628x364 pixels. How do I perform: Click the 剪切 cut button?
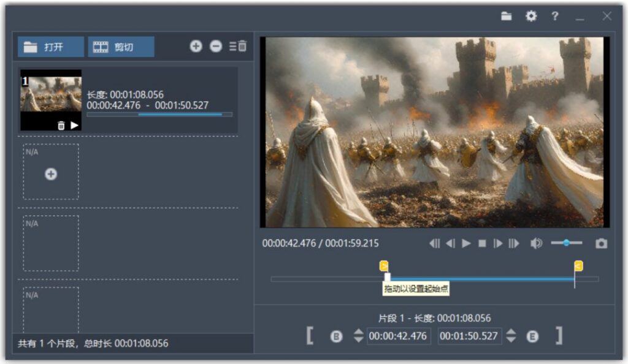tap(121, 47)
